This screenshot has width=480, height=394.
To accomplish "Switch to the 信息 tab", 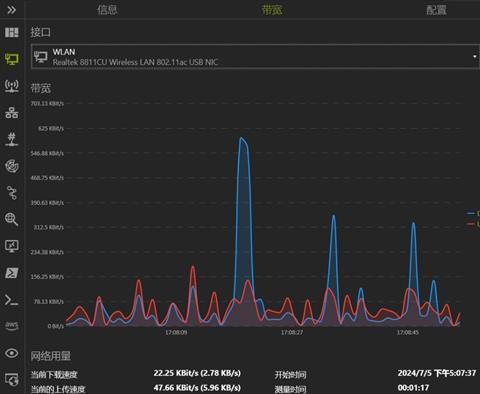I will click(x=107, y=10).
